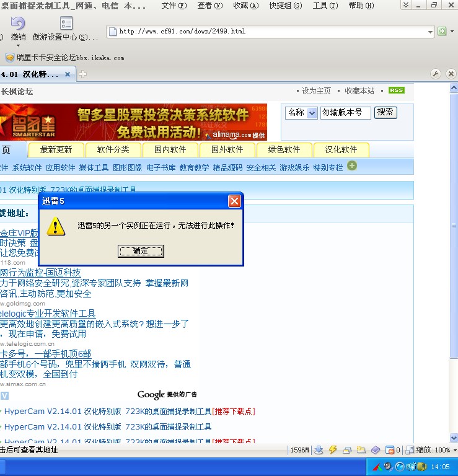Open the address bar history dropdown
The width and height of the screenshot is (458, 476).
coord(430,32)
